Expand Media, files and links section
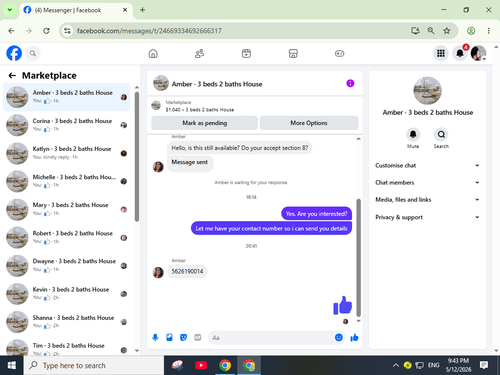 [427, 199]
